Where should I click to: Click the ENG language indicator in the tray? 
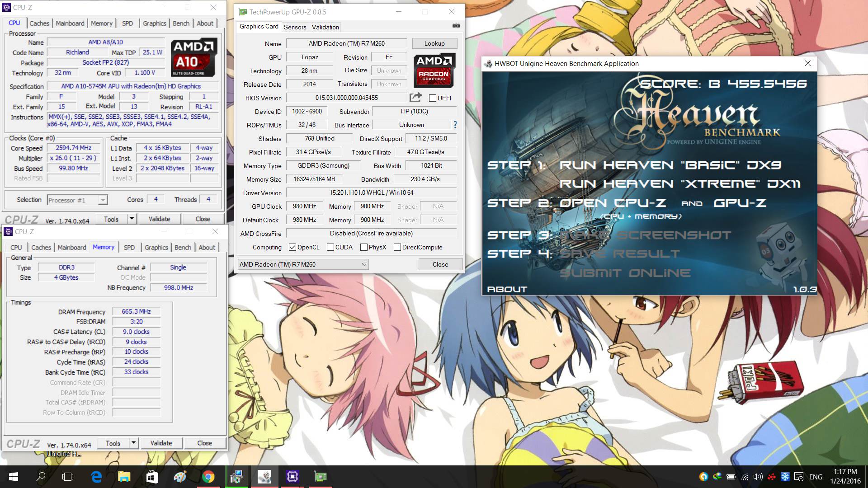point(816,477)
